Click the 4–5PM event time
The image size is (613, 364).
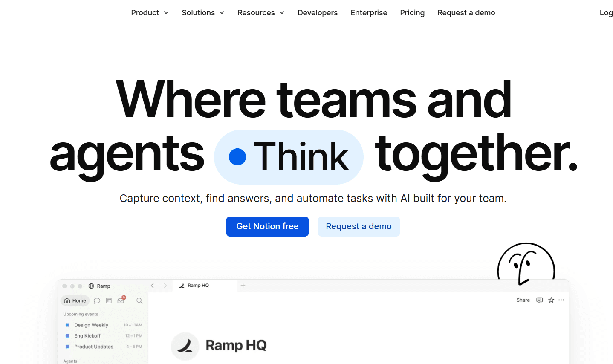[x=134, y=347]
